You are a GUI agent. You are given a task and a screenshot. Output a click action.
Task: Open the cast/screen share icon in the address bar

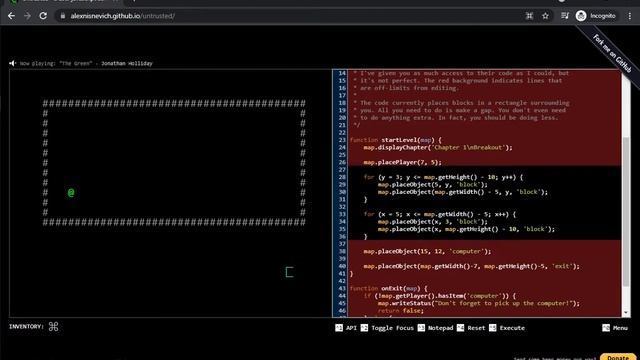(529, 16)
